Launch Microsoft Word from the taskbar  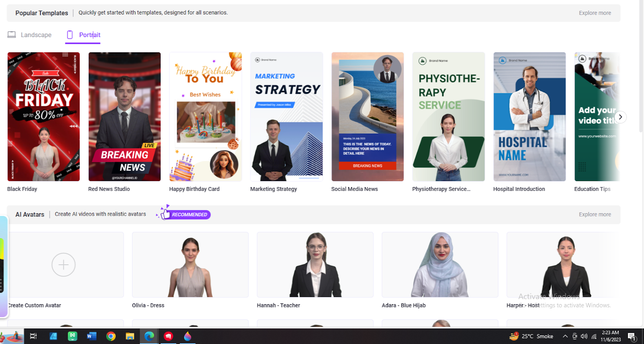tap(92, 336)
